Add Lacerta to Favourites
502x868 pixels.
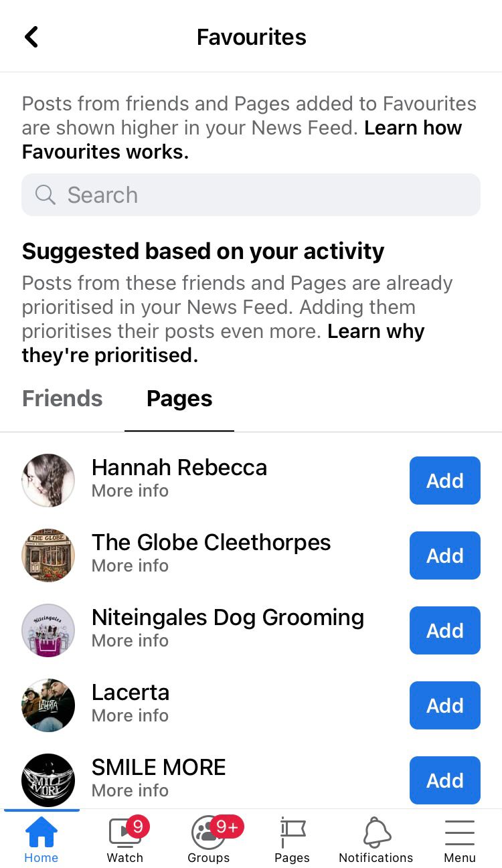click(x=444, y=705)
